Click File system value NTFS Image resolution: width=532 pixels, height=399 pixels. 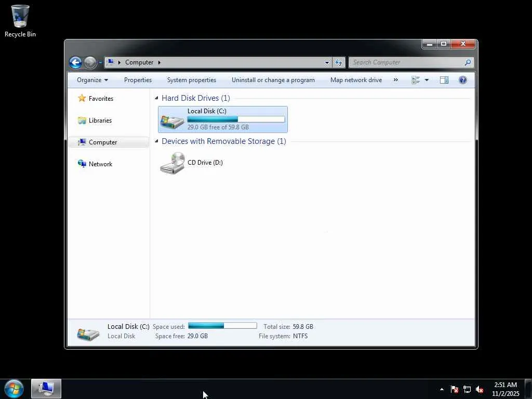click(300, 336)
